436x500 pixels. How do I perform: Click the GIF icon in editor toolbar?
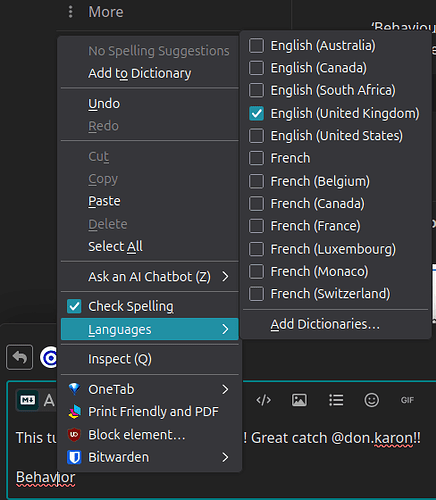point(407,400)
